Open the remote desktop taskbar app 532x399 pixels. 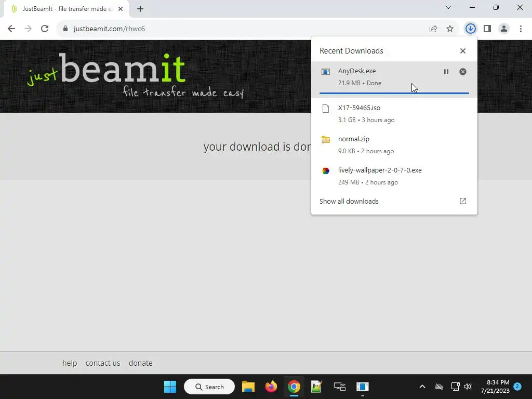339,387
